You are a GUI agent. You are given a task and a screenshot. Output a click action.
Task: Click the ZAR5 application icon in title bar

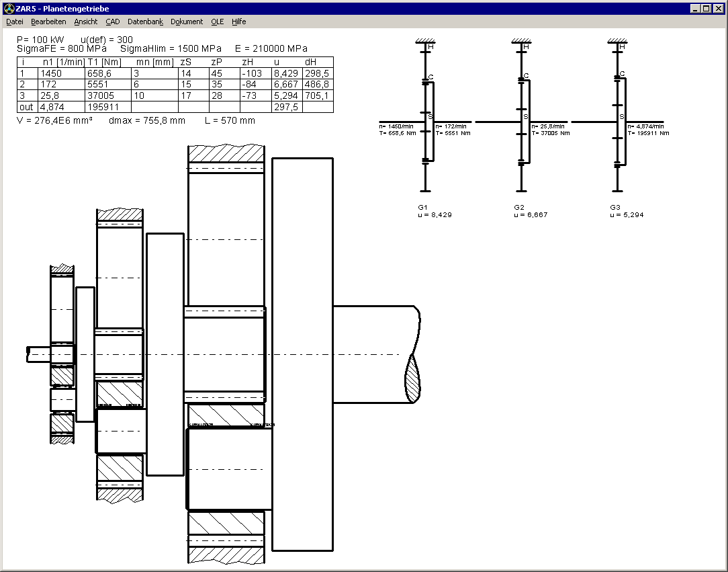[9, 9]
